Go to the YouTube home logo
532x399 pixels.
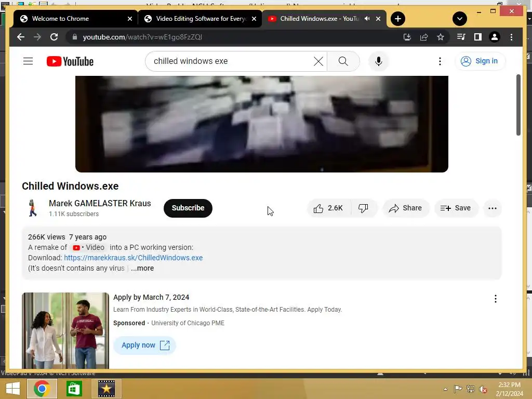pyautogui.click(x=70, y=61)
